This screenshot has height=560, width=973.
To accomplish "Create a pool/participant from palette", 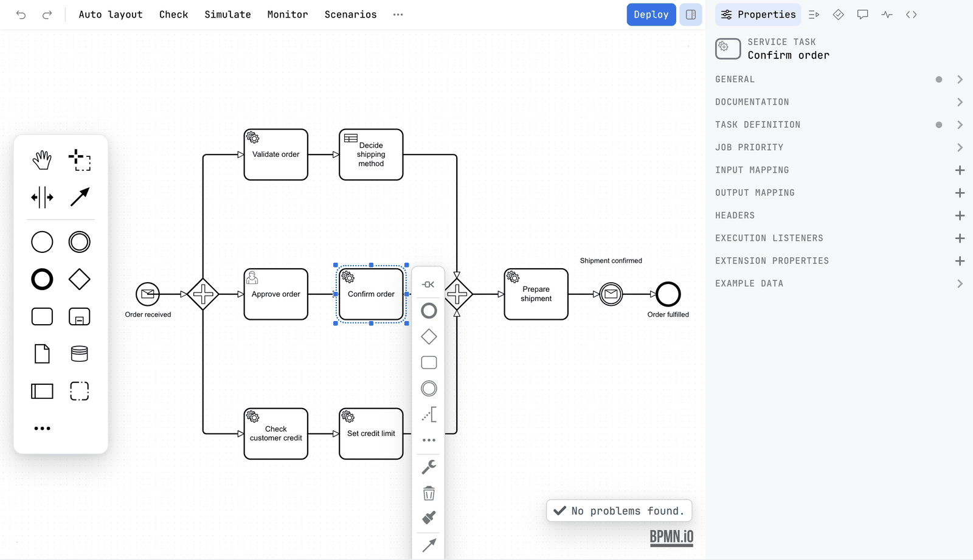I will (x=42, y=391).
